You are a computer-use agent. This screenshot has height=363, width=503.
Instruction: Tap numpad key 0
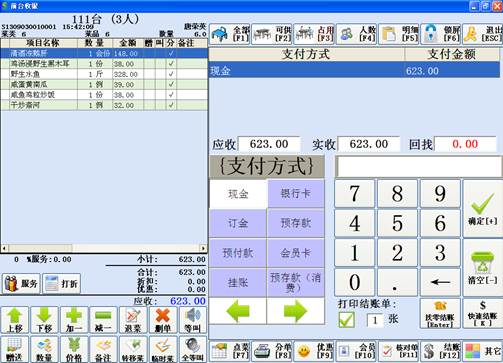click(x=354, y=282)
